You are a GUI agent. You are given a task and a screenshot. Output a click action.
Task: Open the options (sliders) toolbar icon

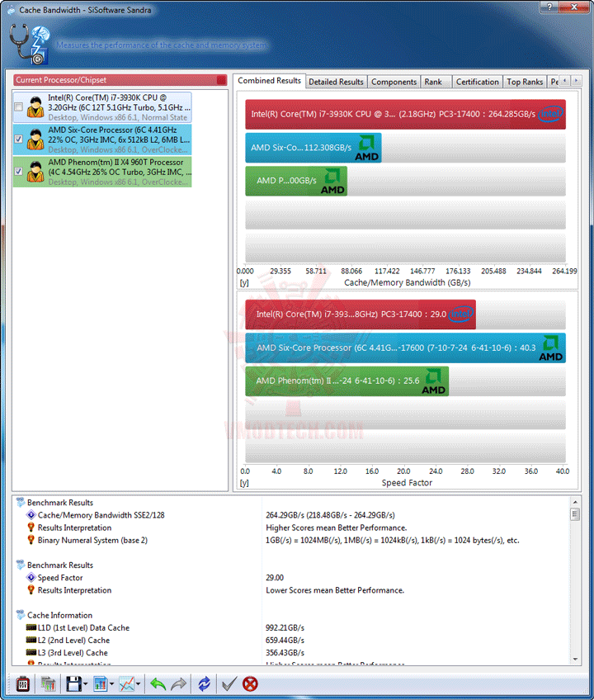(23, 684)
